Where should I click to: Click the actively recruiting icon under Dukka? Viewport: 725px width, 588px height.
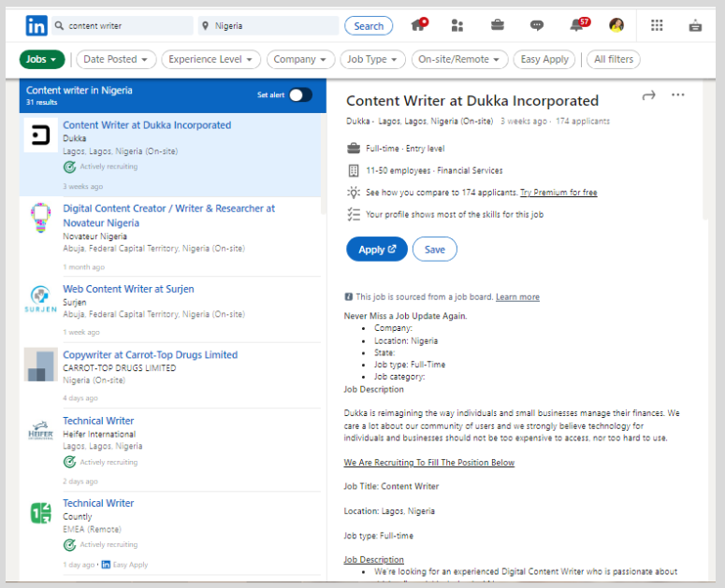[69, 166]
